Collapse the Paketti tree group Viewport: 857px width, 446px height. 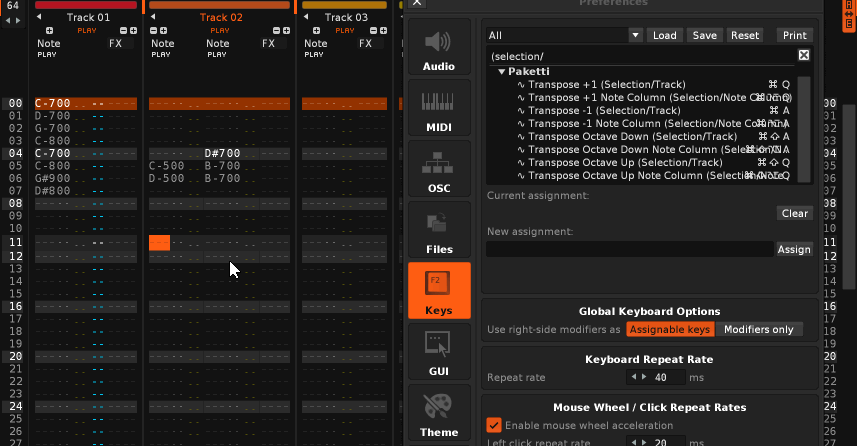(502, 72)
